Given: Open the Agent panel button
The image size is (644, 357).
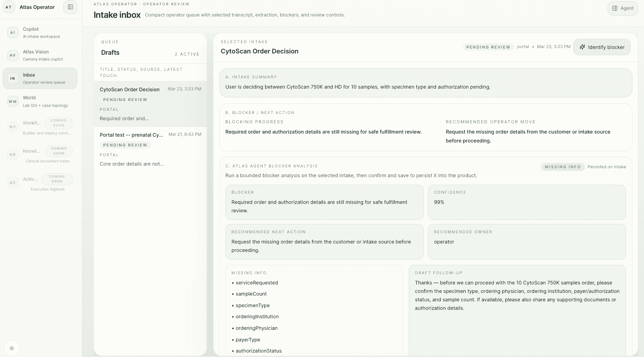Looking at the screenshot, I should tap(623, 8).
